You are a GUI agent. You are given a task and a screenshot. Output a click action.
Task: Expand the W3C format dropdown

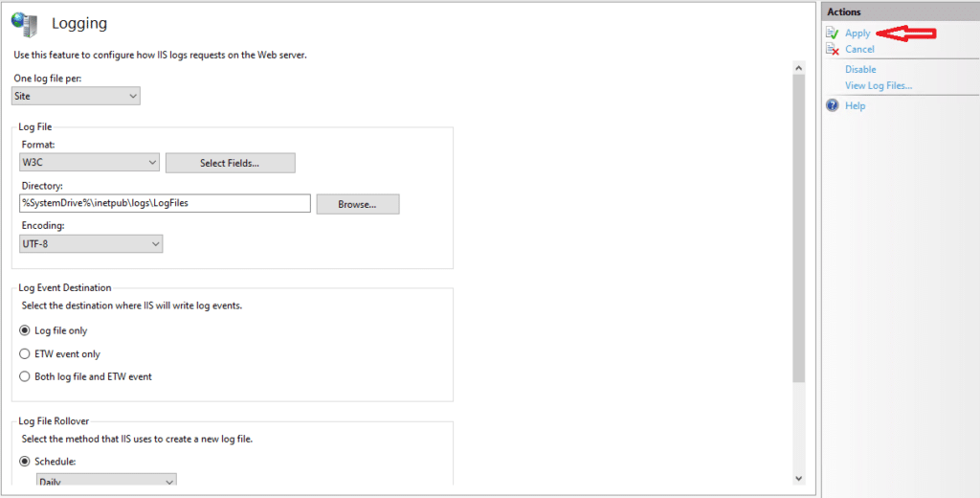(x=89, y=163)
